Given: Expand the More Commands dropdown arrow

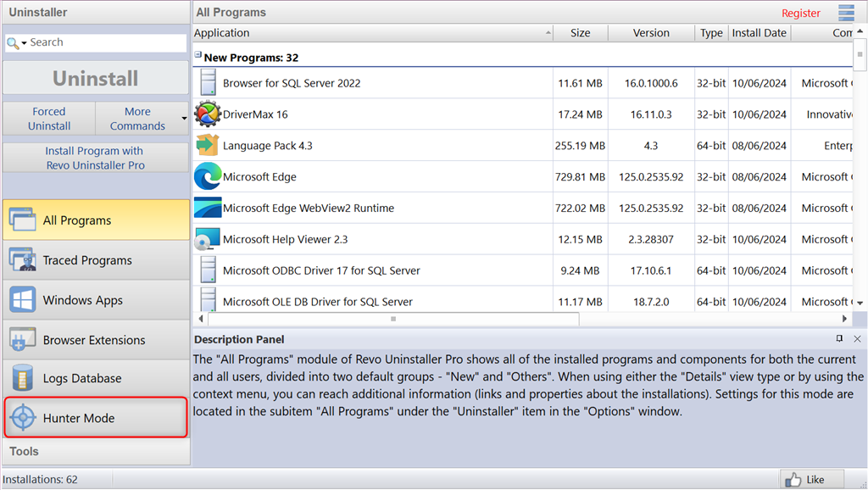Looking at the screenshot, I should [x=184, y=119].
